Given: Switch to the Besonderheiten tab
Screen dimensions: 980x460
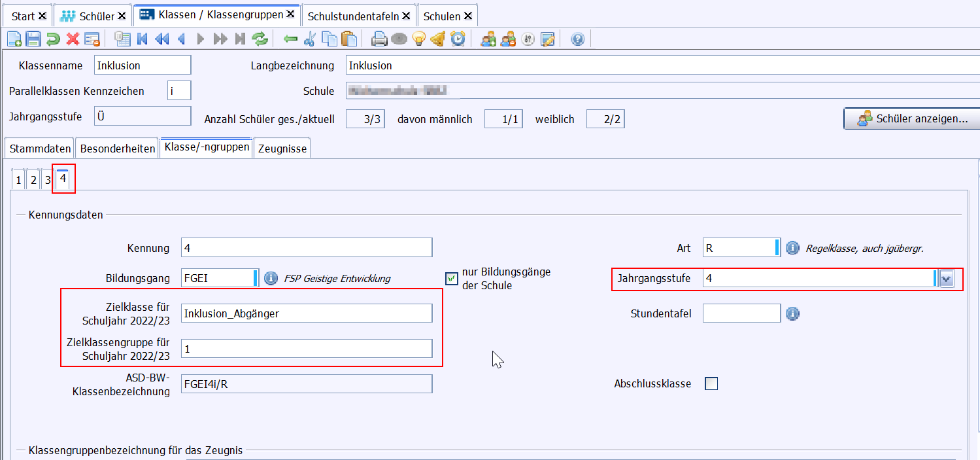Looking at the screenshot, I should click(x=118, y=149).
